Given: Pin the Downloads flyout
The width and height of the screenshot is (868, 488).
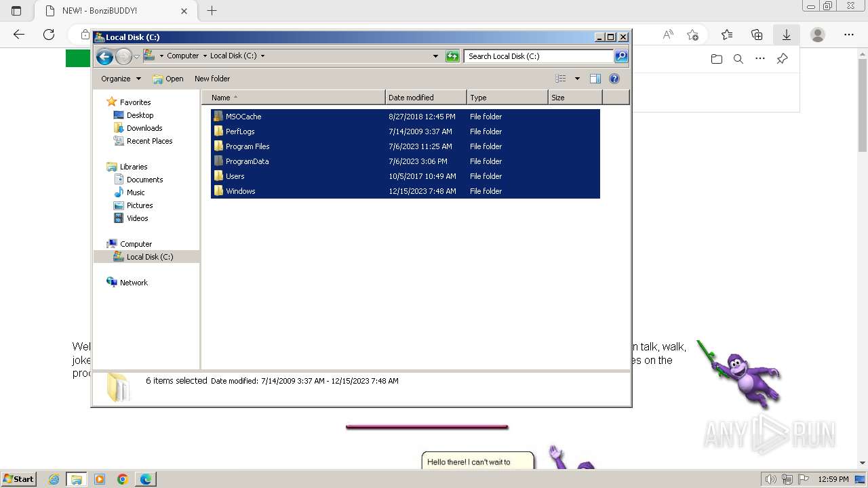Looking at the screenshot, I should pyautogui.click(x=782, y=59).
